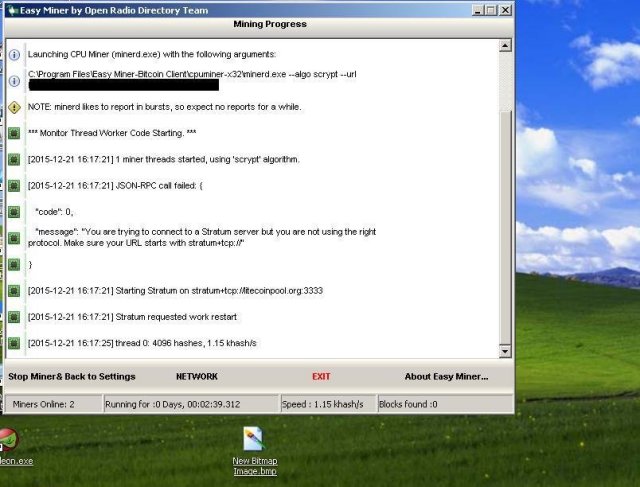Click Easy Miner title bar app icon
The height and width of the screenshot is (487, 640).
pos(13,10)
